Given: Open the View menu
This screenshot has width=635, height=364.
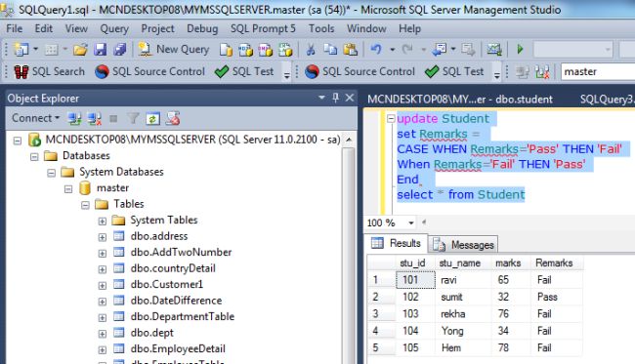Looking at the screenshot, I should click(76, 28).
